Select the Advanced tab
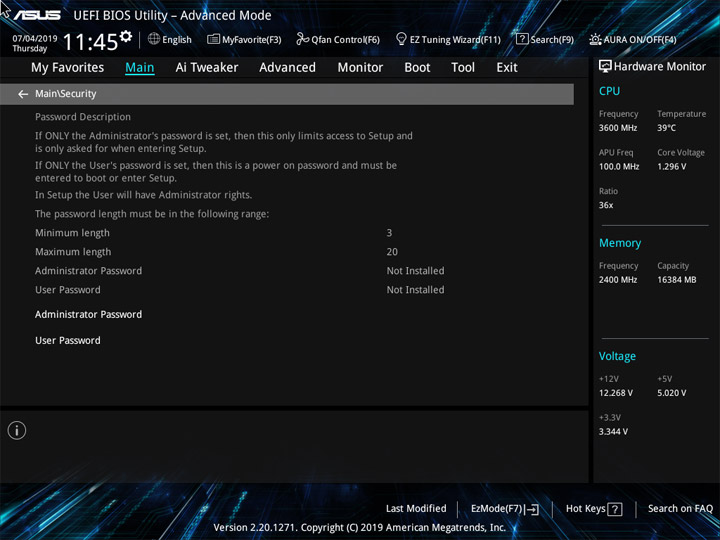 [287, 68]
